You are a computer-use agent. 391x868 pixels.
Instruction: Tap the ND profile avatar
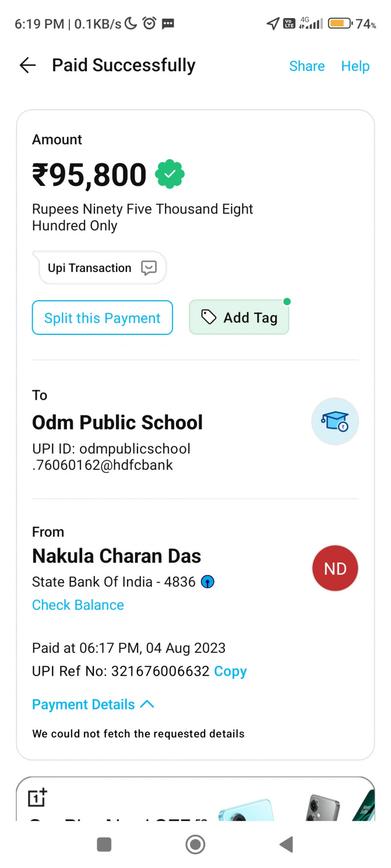click(x=335, y=568)
